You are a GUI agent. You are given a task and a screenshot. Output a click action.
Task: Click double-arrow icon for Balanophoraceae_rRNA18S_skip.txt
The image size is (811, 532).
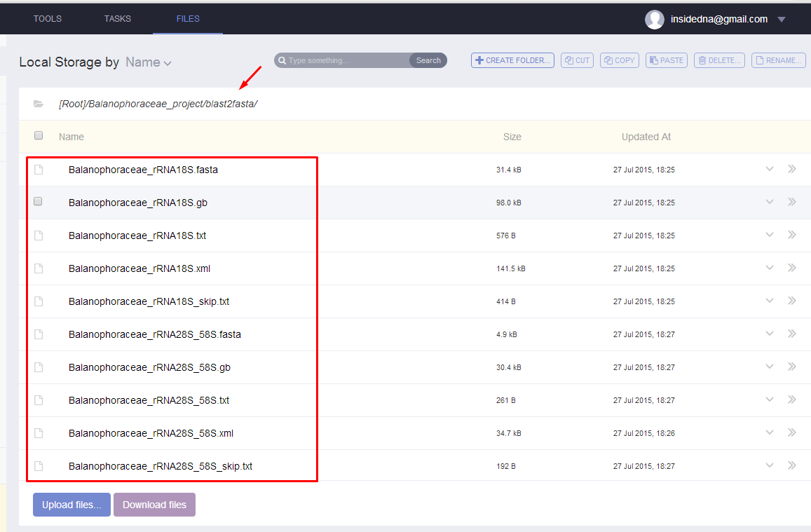point(792,301)
